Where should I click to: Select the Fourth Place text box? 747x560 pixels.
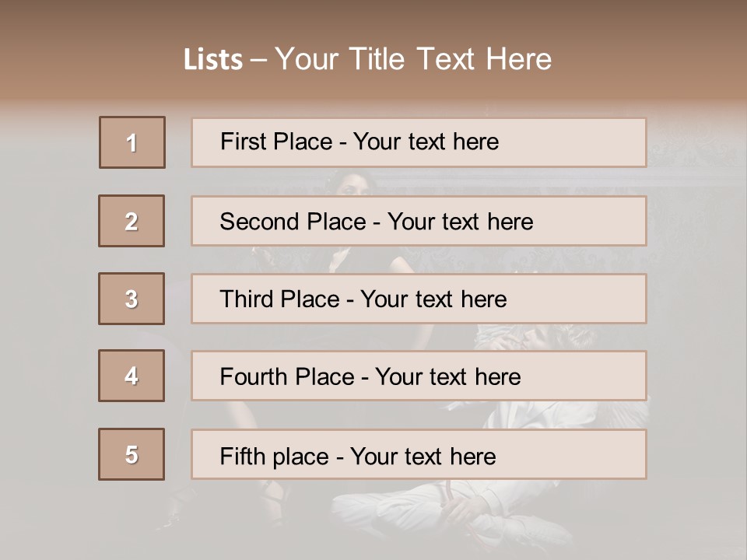pyautogui.click(x=419, y=376)
